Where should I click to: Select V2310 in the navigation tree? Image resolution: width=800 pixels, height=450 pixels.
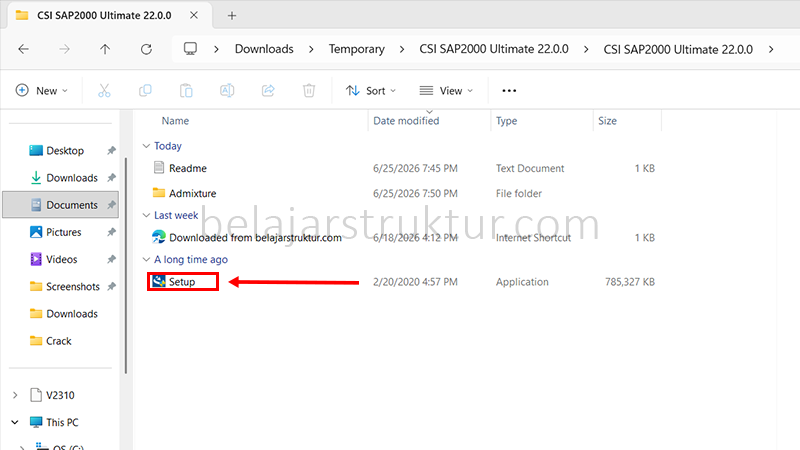(x=60, y=395)
